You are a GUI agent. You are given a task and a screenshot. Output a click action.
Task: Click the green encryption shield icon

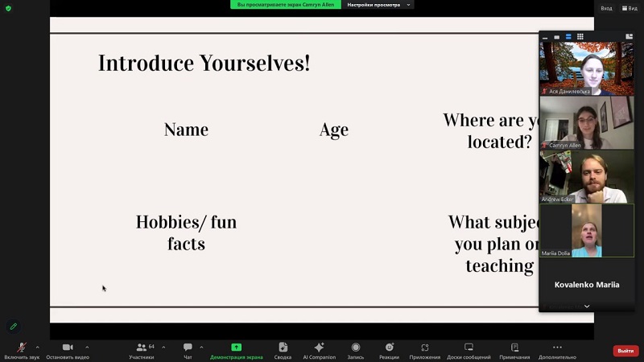tap(8, 8)
